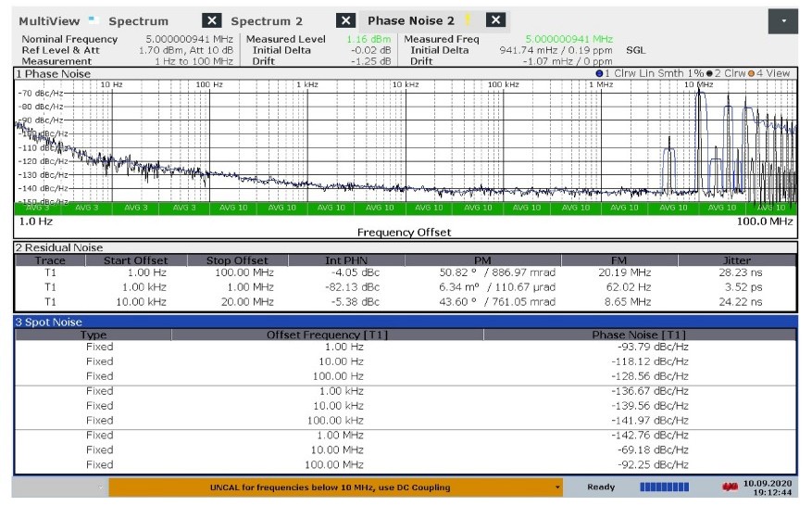Close the Phase Noise 2 tab
Image resolution: width=812 pixels, height=506 pixels.
coord(496,20)
